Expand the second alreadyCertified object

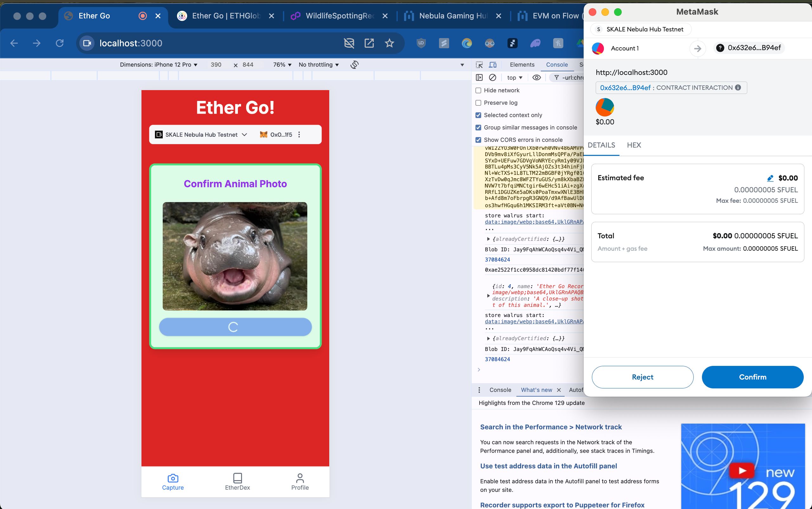[488, 338]
